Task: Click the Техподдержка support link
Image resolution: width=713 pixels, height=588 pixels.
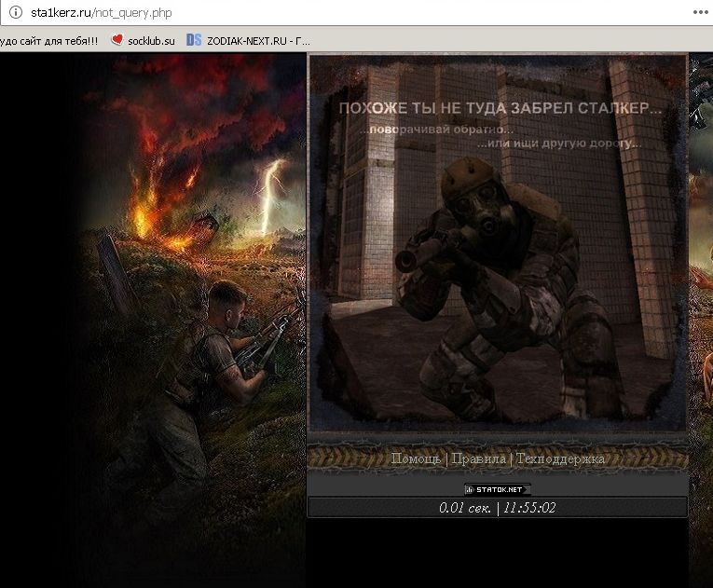Action: coord(560,458)
